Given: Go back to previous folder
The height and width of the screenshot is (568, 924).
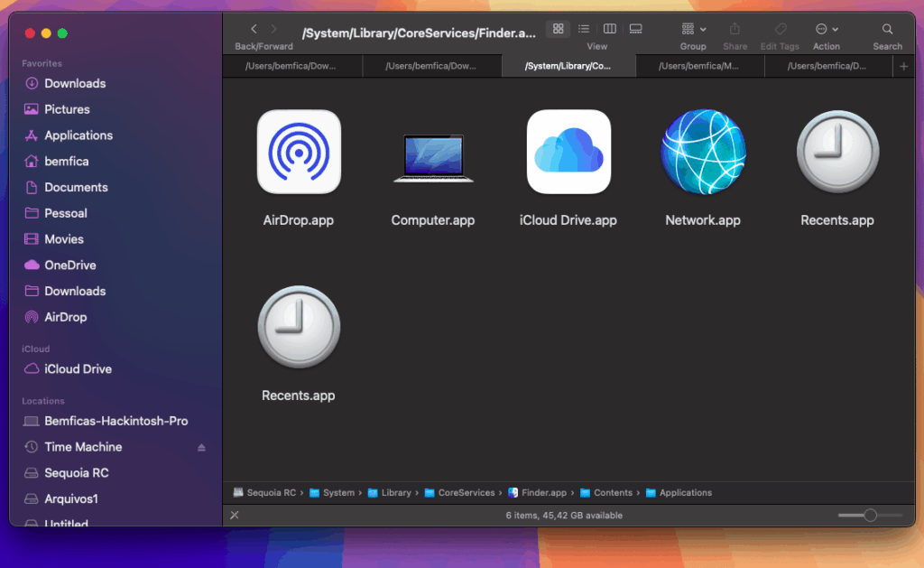Looking at the screenshot, I should (254, 30).
